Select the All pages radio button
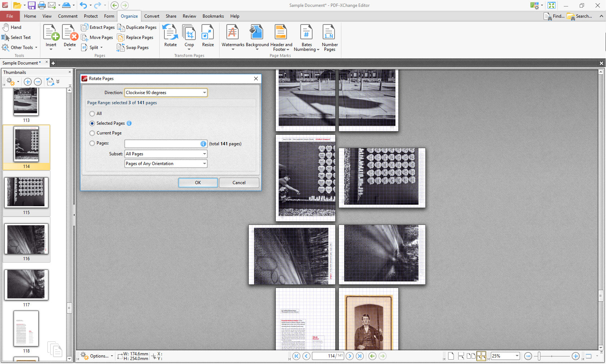The height and width of the screenshot is (364, 606). [92, 114]
